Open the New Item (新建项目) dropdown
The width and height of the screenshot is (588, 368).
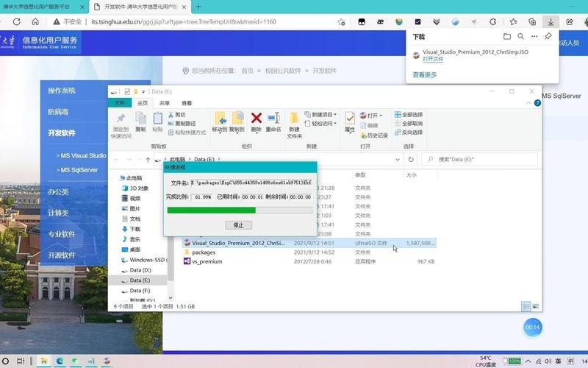[322, 115]
